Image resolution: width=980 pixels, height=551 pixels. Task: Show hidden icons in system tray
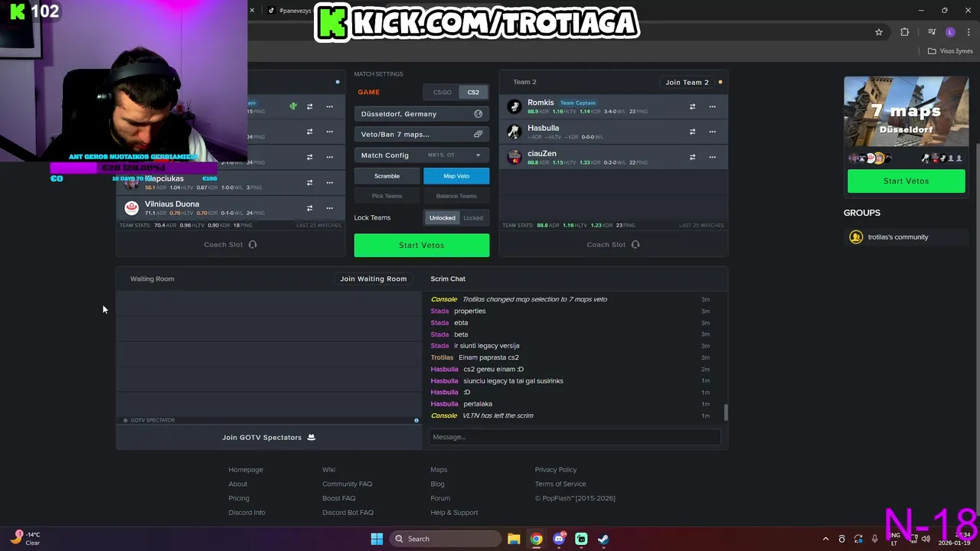(x=825, y=539)
